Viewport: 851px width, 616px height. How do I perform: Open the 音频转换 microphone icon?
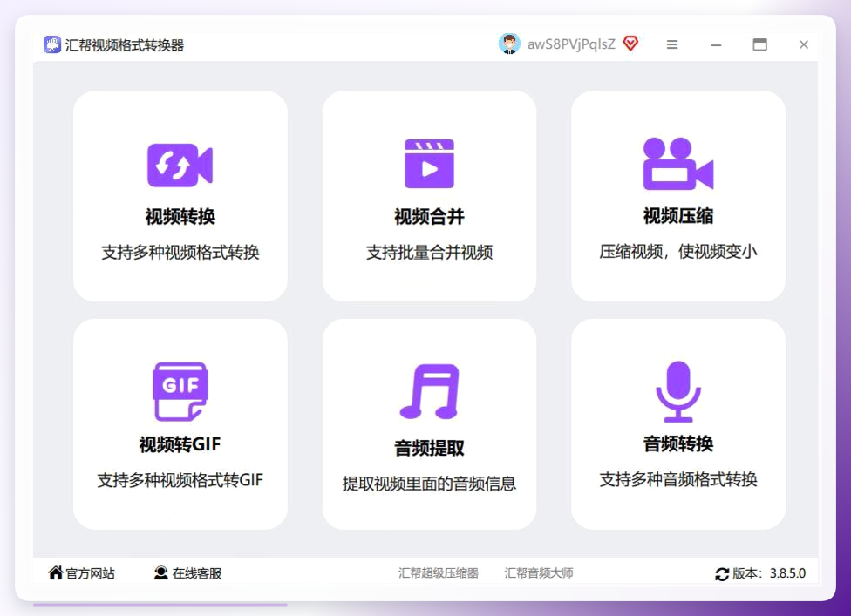click(x=678, y=391)
